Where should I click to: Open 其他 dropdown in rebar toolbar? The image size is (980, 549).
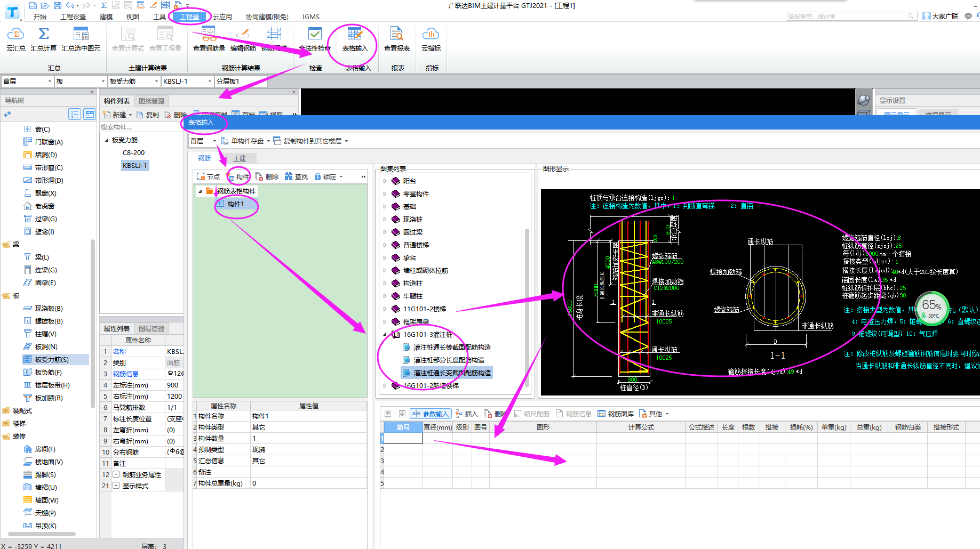point(654,414)
